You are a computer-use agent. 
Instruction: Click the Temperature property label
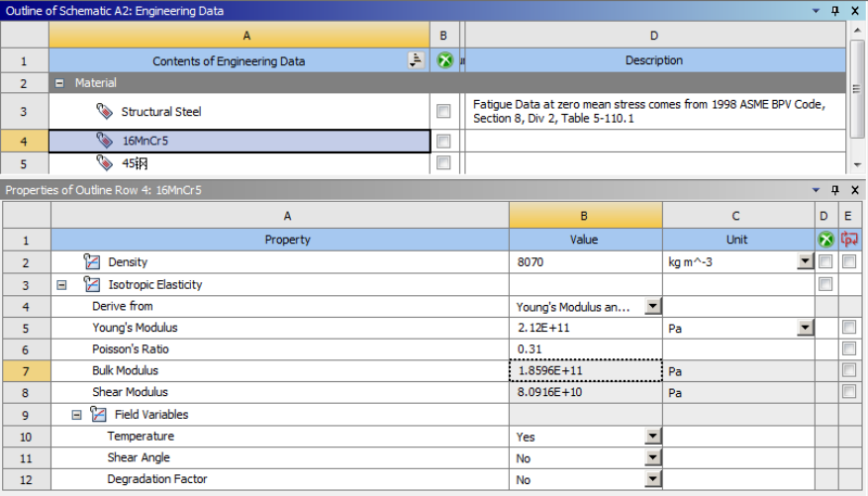[141, 437]
